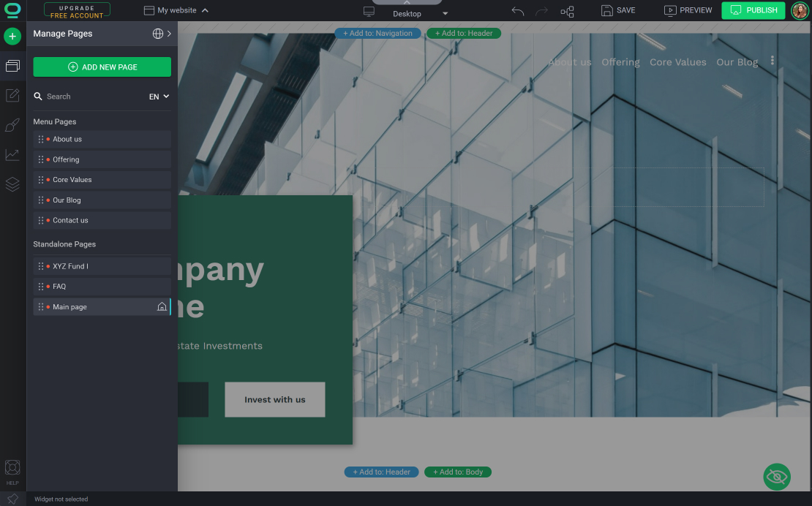Click the Upgrade Free Account button
The image size is (812, 506).
[77, 11]
